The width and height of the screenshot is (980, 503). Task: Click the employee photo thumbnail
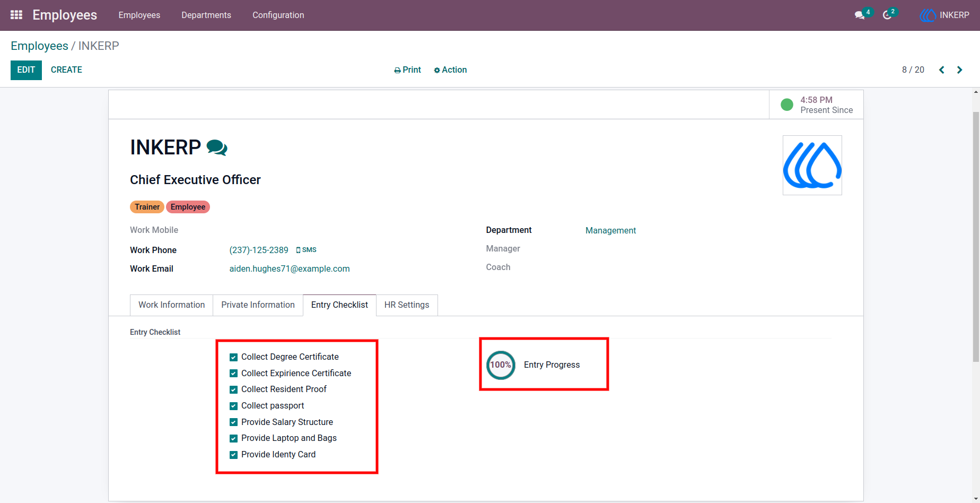point(812,166)
